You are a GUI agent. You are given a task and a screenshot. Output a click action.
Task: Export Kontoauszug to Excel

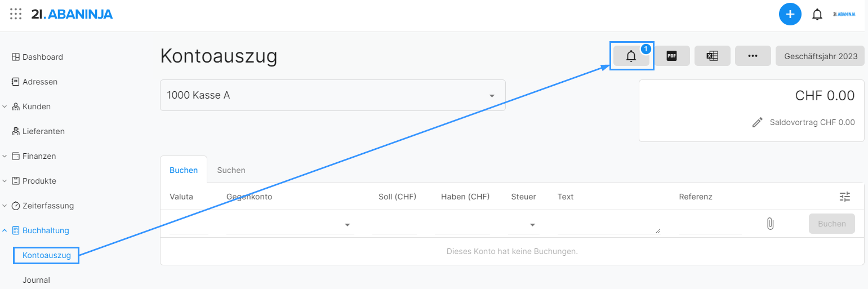click(713, 56)
